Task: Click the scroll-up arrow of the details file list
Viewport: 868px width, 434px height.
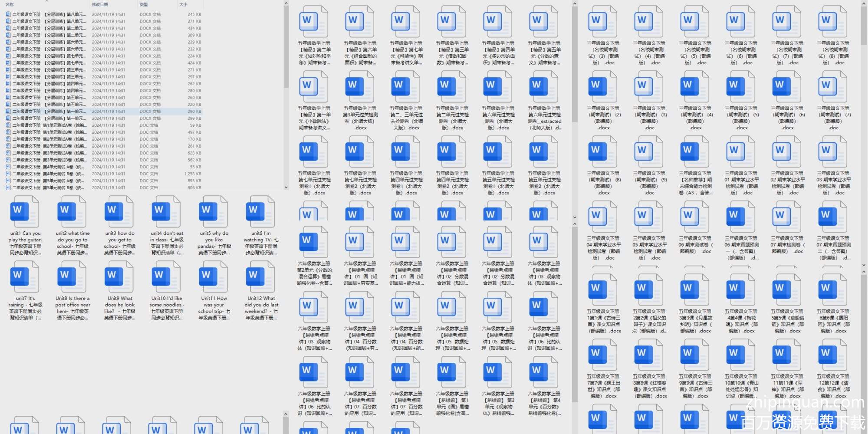Action: pyautogui.click(x=286, y=3)
